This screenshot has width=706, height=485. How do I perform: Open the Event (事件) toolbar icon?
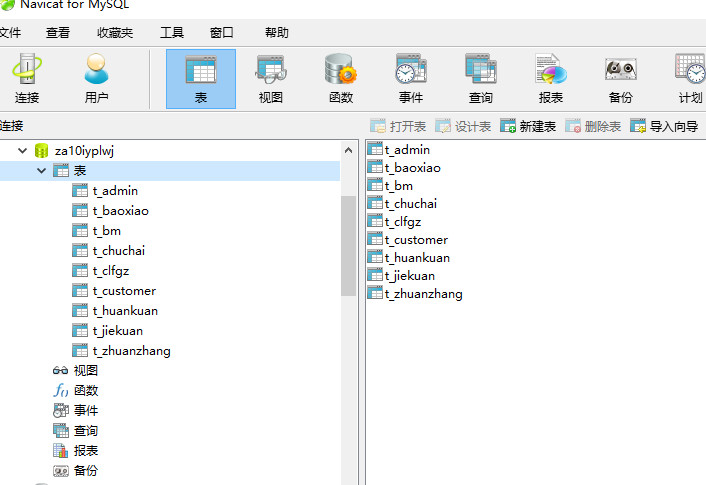[411, 79]
